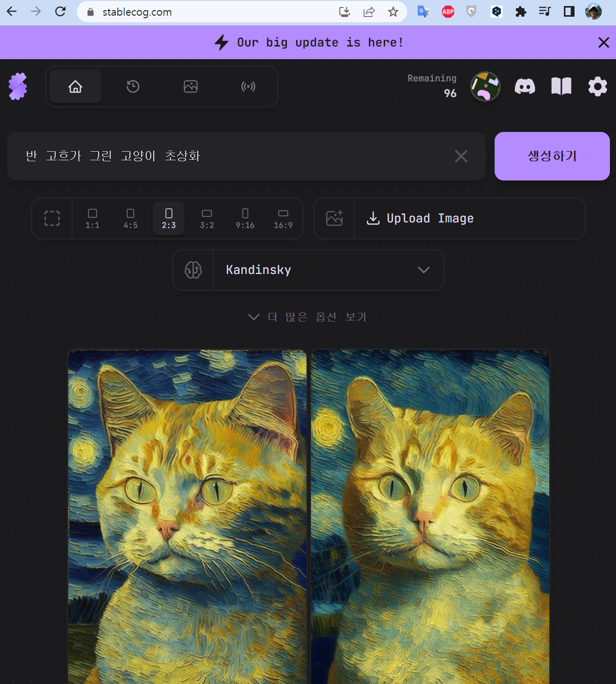The image size is (616, 684).
Task: Go back with browser back arrow
Action: point(12,12)
